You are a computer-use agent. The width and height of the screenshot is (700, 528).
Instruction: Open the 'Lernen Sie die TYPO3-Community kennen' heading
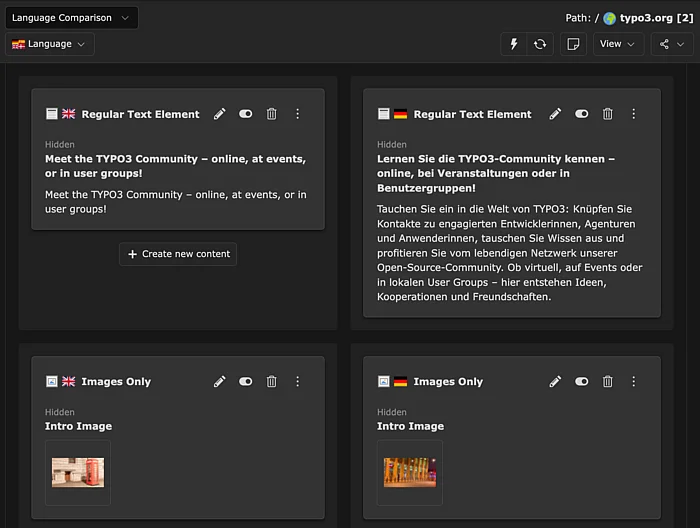[496, 174]
